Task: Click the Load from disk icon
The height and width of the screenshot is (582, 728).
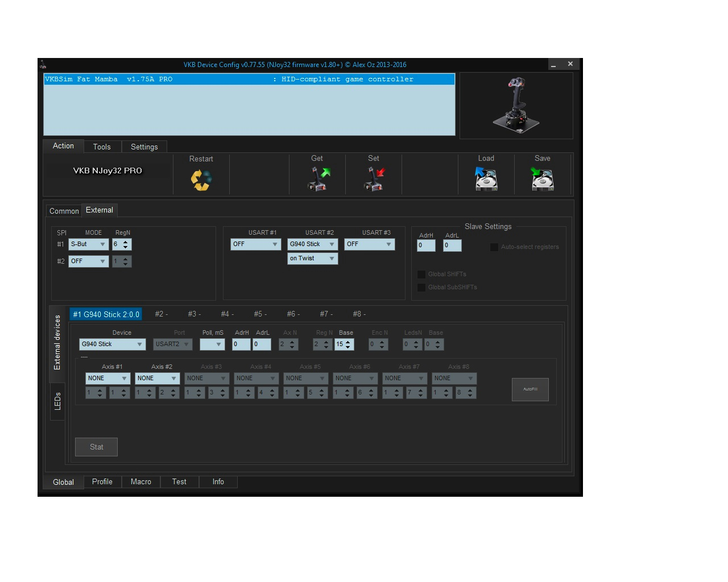Action: [486, 179]
